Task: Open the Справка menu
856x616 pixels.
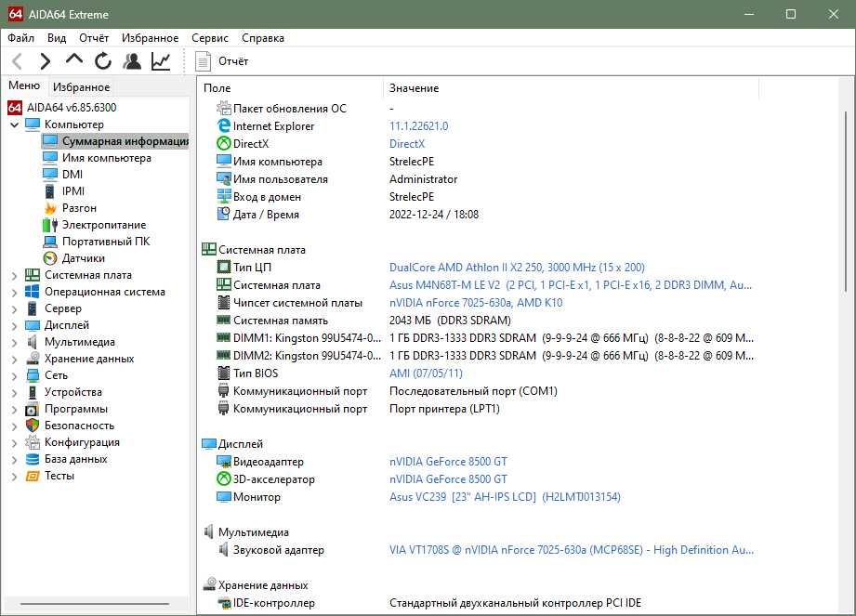Action: [x=263, y=38]
